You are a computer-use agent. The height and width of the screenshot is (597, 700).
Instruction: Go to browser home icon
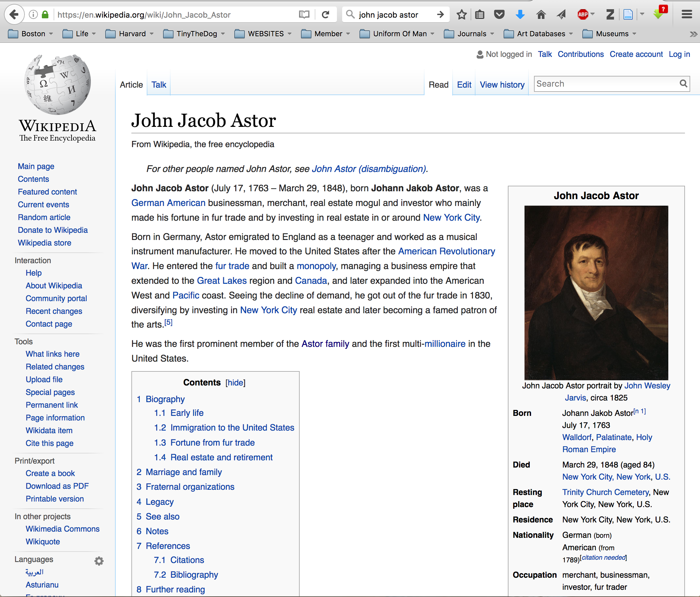541,14
